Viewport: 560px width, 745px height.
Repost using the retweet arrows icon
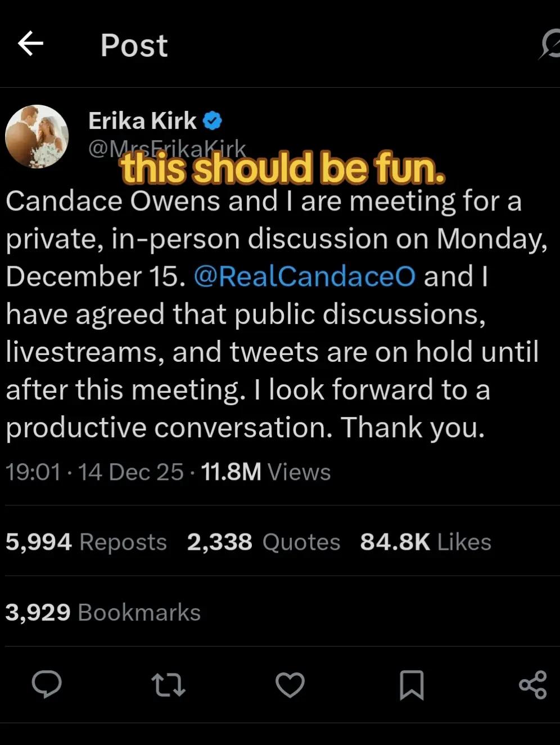click(x=168, y=685)
